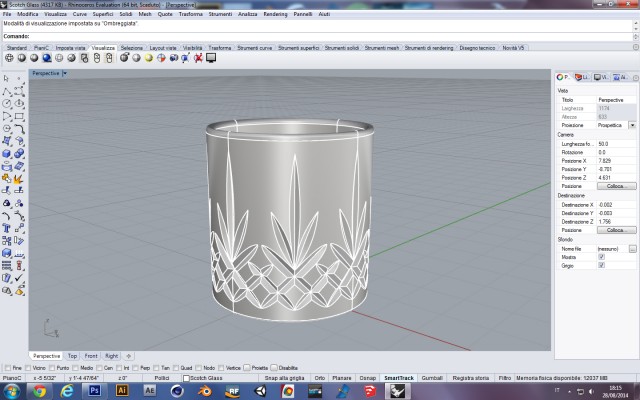Viewport: 640px width, 400px height.
Task: Select the wireframe display mode icon
Action: click(9, 58)
